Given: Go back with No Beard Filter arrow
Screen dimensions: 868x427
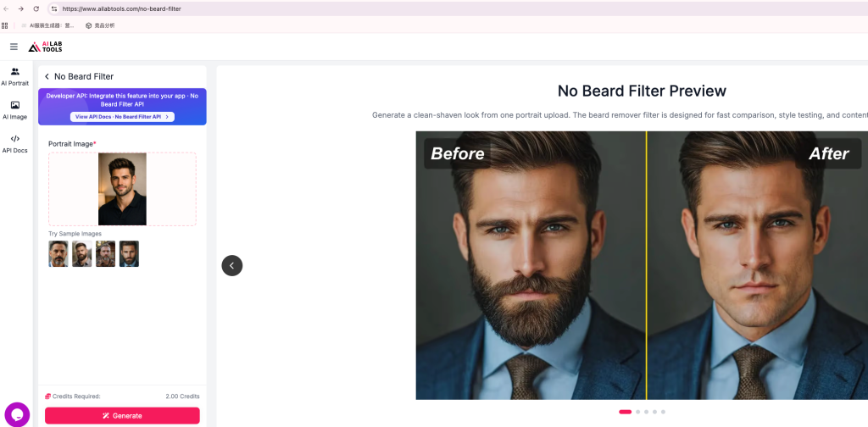Looking at the screenshot, I should click(x=47, y=76).
